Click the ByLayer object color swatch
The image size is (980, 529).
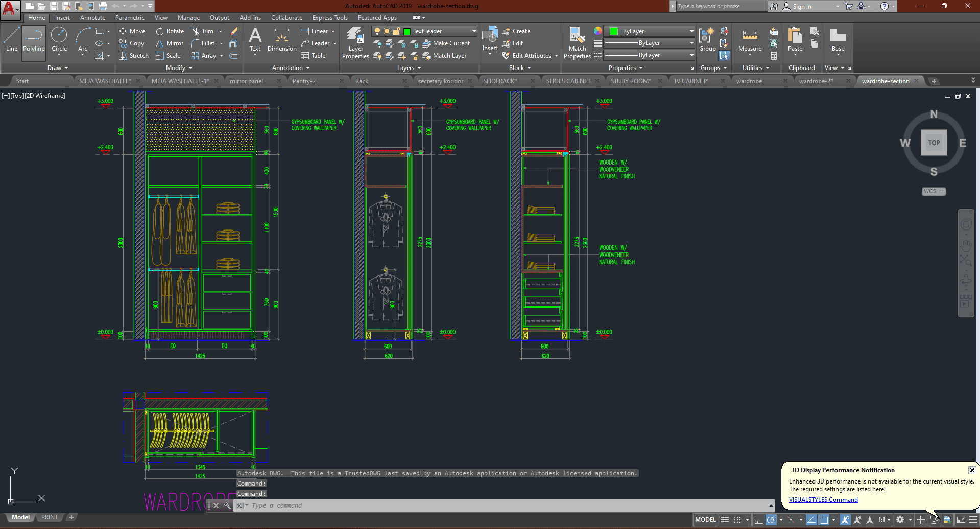coord(614,31)
